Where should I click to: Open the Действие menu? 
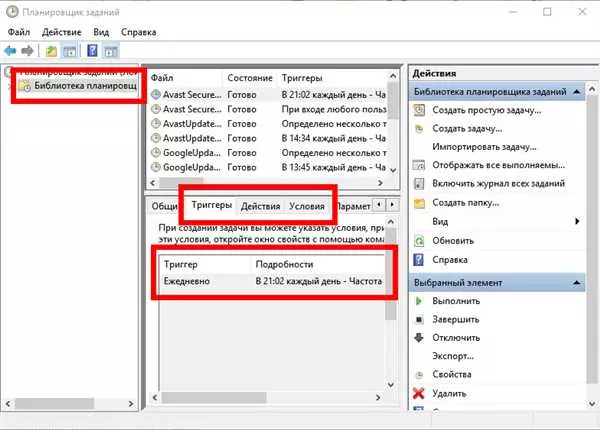tap(62, 32)
